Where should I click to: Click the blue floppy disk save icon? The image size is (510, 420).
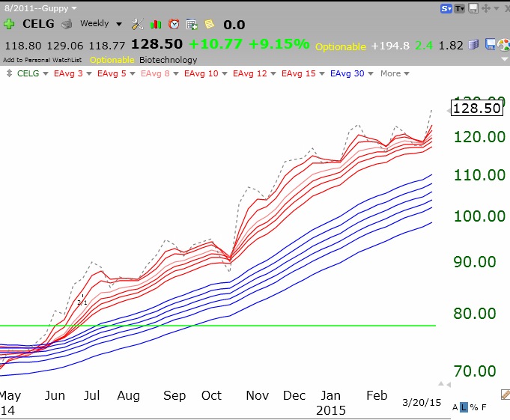(490, 44)
